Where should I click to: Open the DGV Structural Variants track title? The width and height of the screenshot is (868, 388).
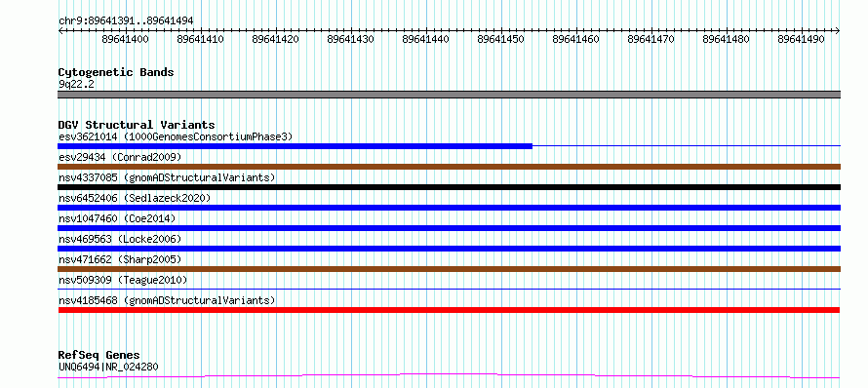point(137,125)
